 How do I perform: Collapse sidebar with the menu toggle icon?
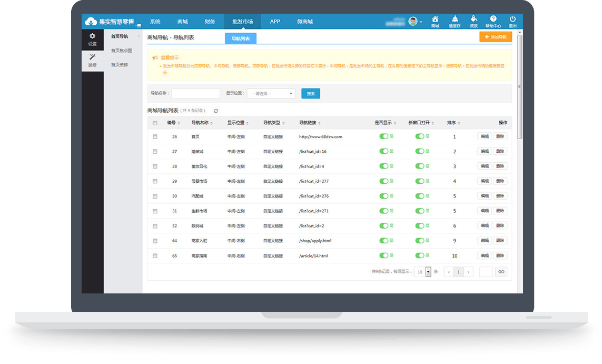click(x=139, y=25)
